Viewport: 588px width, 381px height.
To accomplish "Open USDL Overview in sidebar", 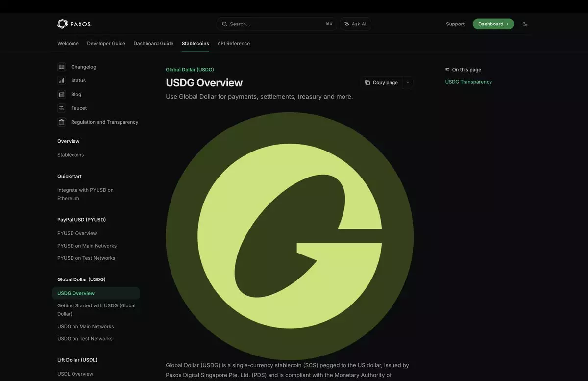I will pyautogui.click(x=75, y=374).
